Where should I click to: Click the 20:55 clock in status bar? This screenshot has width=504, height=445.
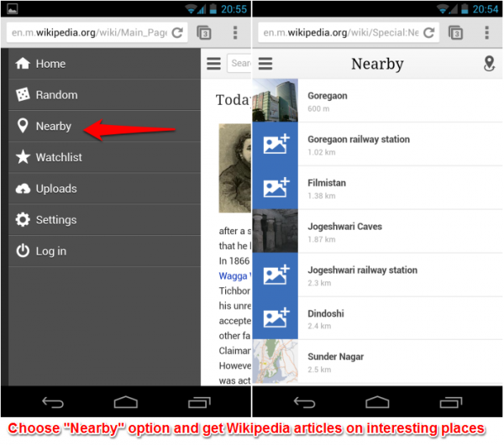tap(234, 9)
